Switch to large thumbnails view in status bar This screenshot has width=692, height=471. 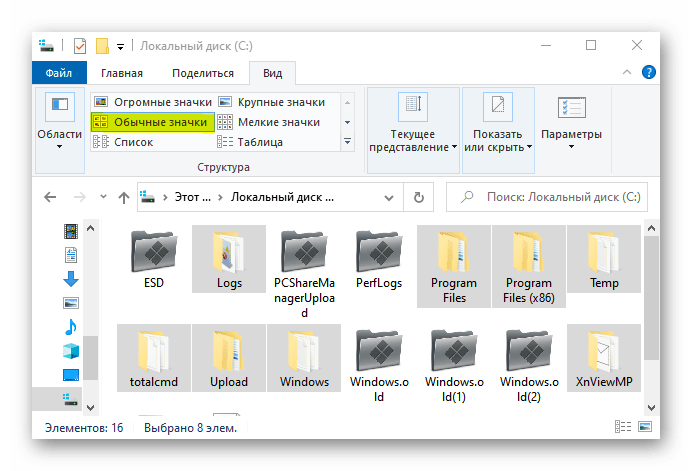(645, 426)
